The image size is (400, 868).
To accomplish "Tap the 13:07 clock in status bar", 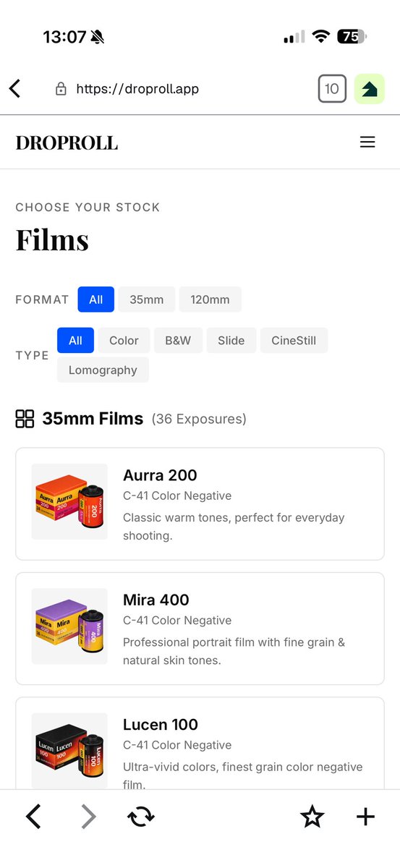I will pyautogui.click(x=64, y=37).
